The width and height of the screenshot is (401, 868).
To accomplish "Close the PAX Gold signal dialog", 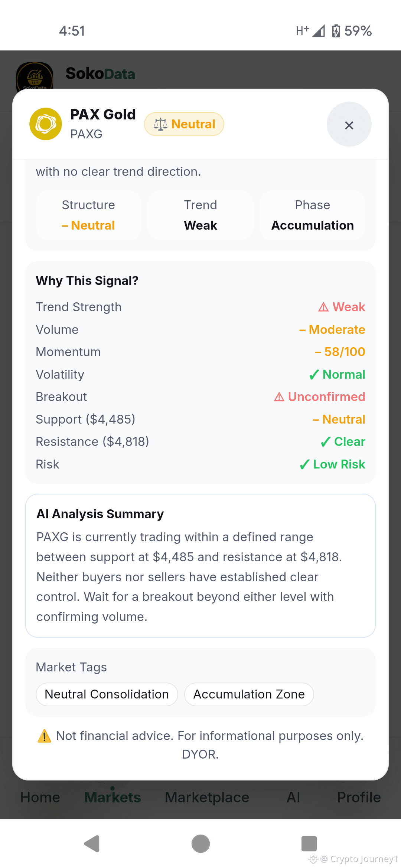I will point(349,124).
